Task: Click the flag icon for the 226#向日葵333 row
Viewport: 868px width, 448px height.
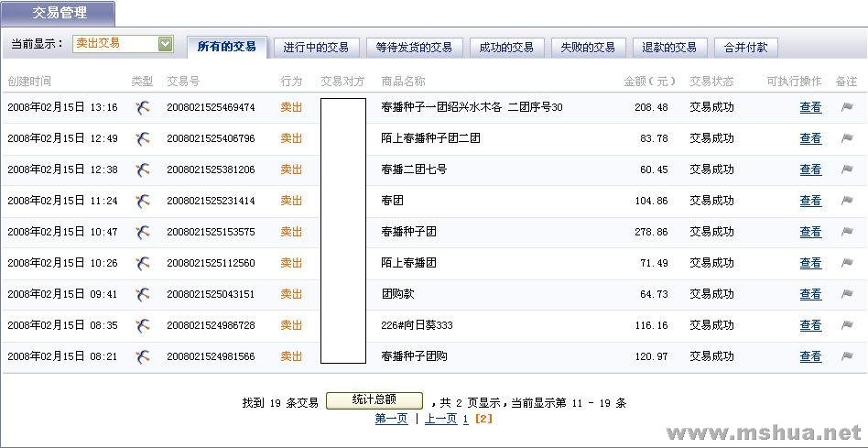Action: click(x=847, y=325)
